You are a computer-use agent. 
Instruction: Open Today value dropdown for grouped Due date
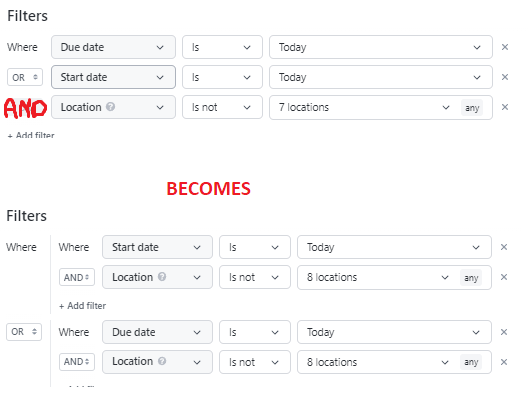394,332
